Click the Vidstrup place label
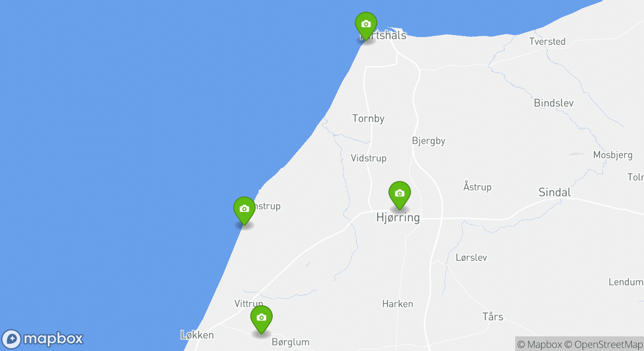This screenshot has width=644, height=351. point(369,158)
